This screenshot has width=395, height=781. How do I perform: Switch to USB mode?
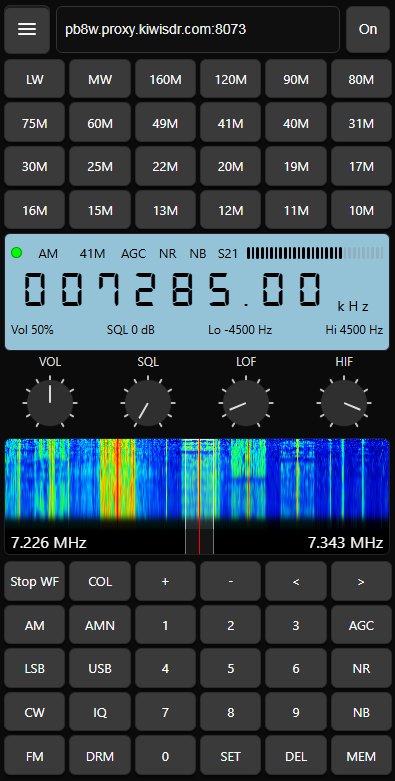(x=100, y=668)
